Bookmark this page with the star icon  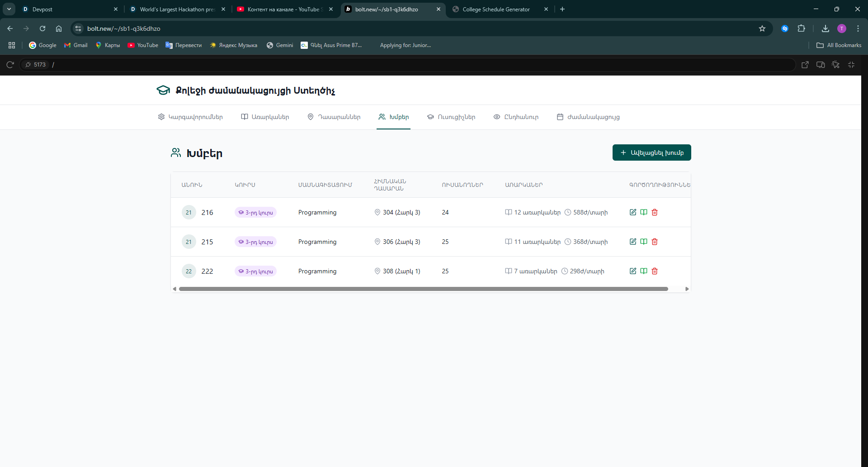point(762,29)
